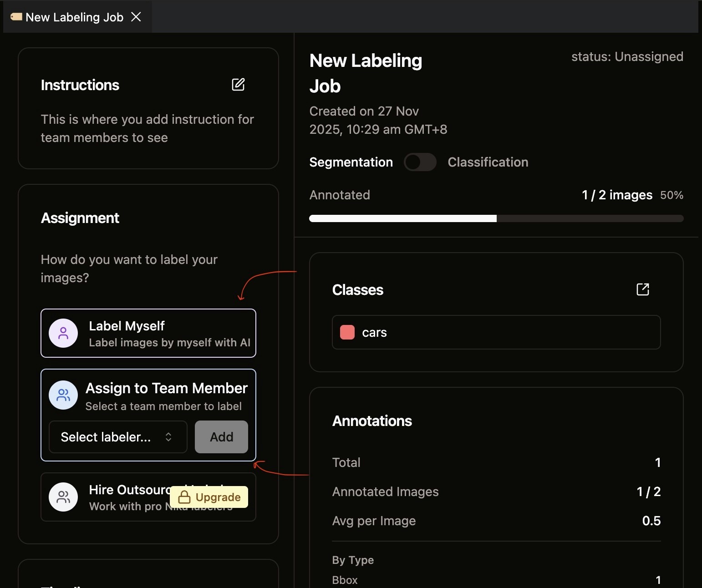
Task: Click the stepper chevrons on the labeler selector
Action: click(x=168, y=437)
